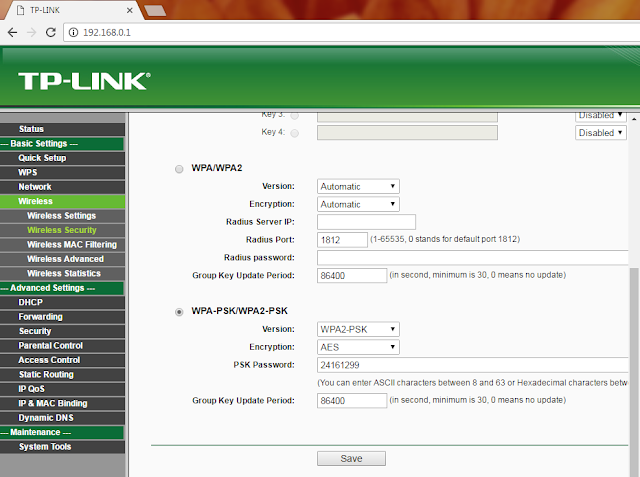The height and width of the screenshot is (477, 640).
Task: Open Dynamic DNS menu item
Action: (x=62, y=418)
